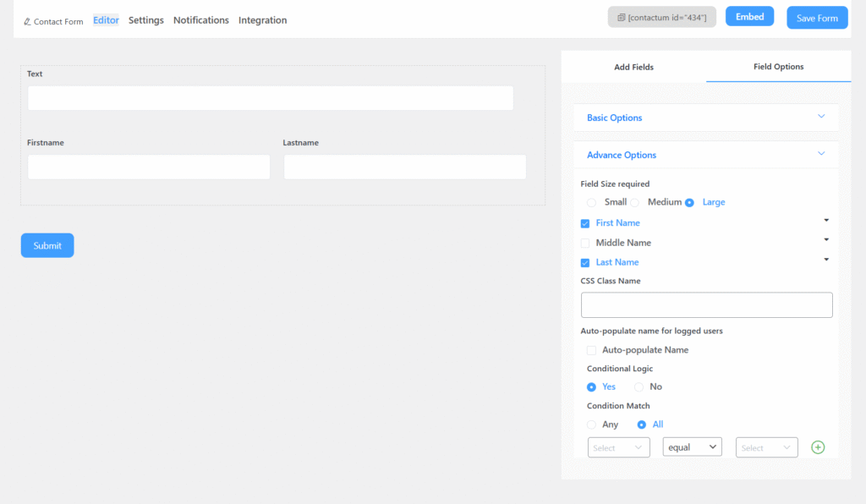Screen dimensions: 866x504
Task: Uncheck the First Name checkbox
Action: tap(585, 223)
